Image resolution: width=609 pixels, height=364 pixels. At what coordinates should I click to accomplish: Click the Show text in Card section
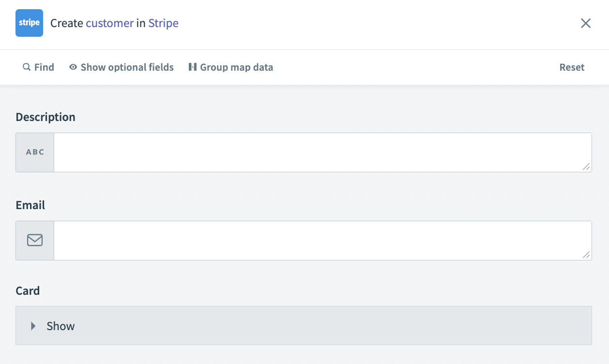click(61, 326)
